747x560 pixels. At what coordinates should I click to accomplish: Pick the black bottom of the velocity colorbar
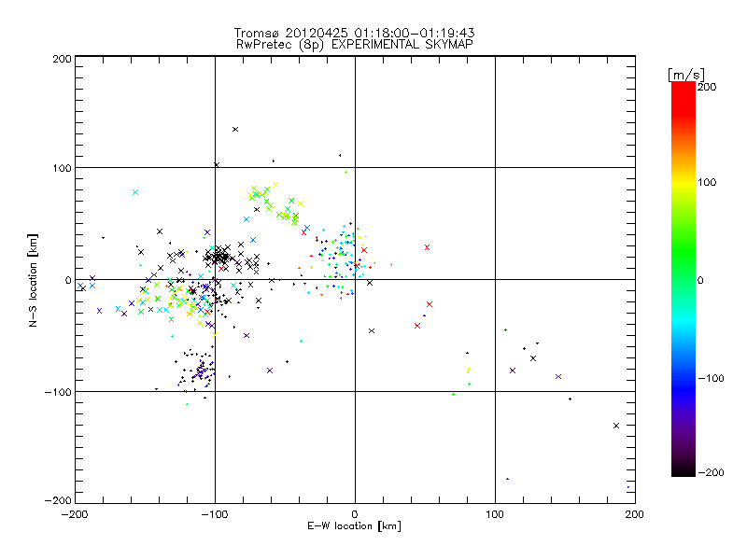pos(684,469)
